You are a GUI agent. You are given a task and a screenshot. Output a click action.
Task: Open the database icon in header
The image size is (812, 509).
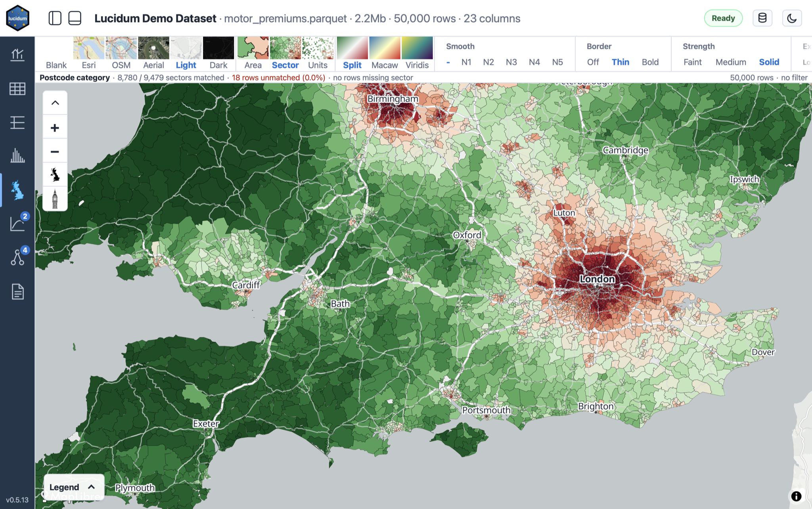[x=762, y=18]
